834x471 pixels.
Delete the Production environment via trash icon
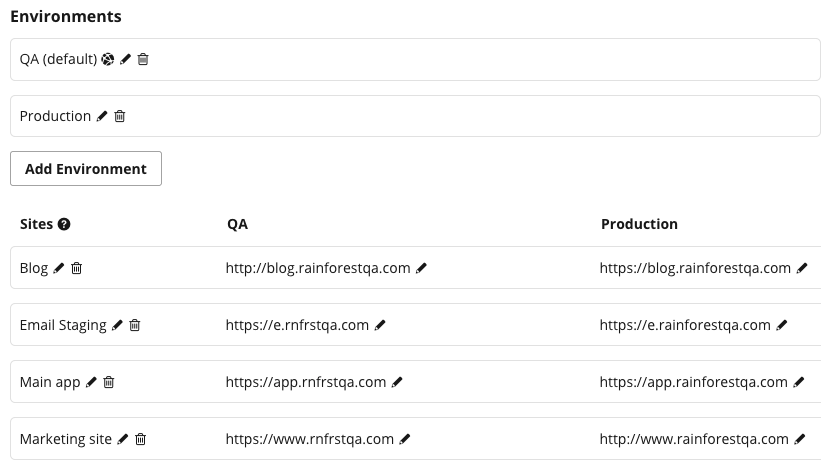click(120, 116)
